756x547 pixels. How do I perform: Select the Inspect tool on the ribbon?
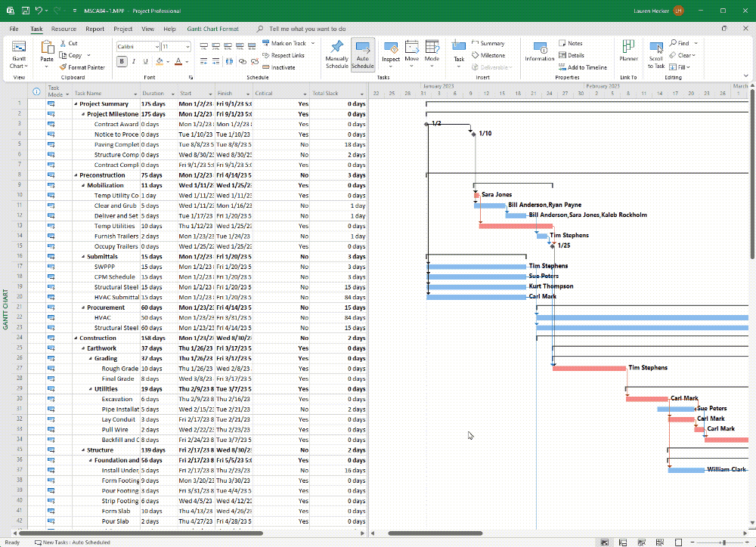[391, 53]
